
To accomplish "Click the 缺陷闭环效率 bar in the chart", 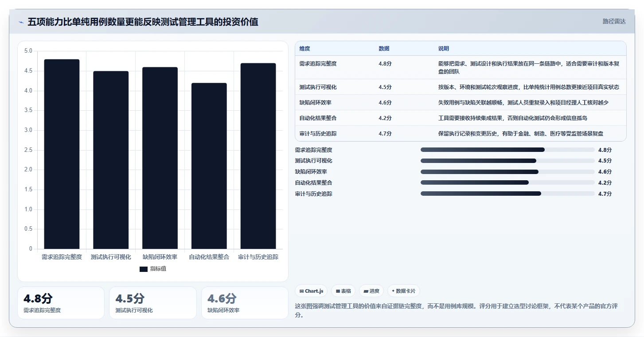I will coord(160,158).
